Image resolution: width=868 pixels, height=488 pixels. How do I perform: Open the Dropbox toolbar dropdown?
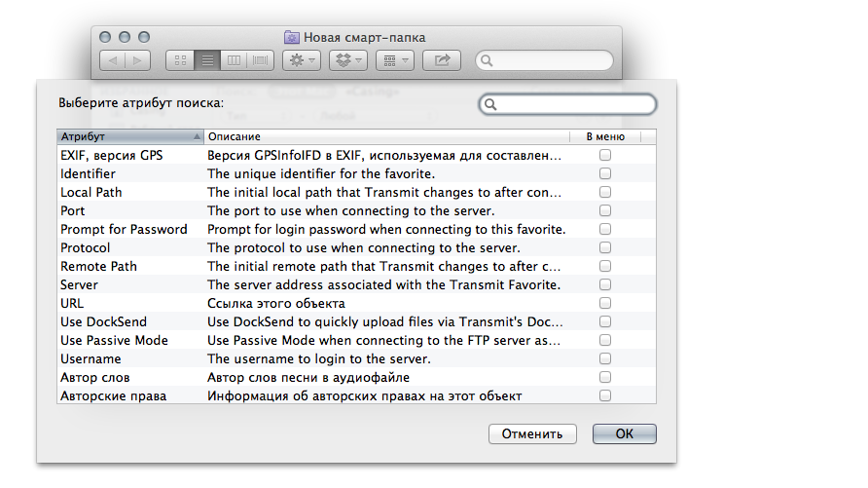[x=347, y=60]
